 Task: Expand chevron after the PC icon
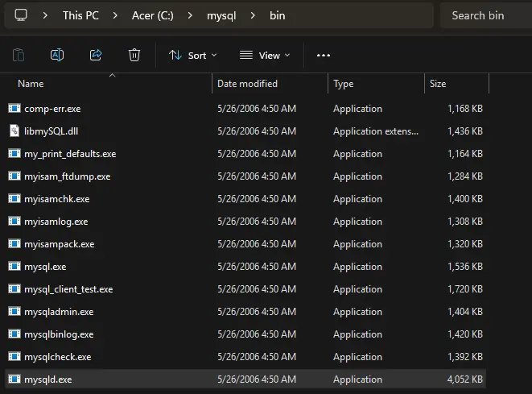[x=45, y=15]
